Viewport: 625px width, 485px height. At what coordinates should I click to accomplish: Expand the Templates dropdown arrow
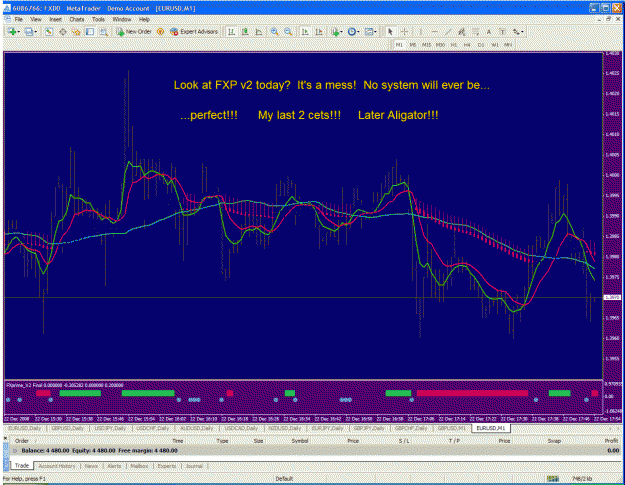376,32
